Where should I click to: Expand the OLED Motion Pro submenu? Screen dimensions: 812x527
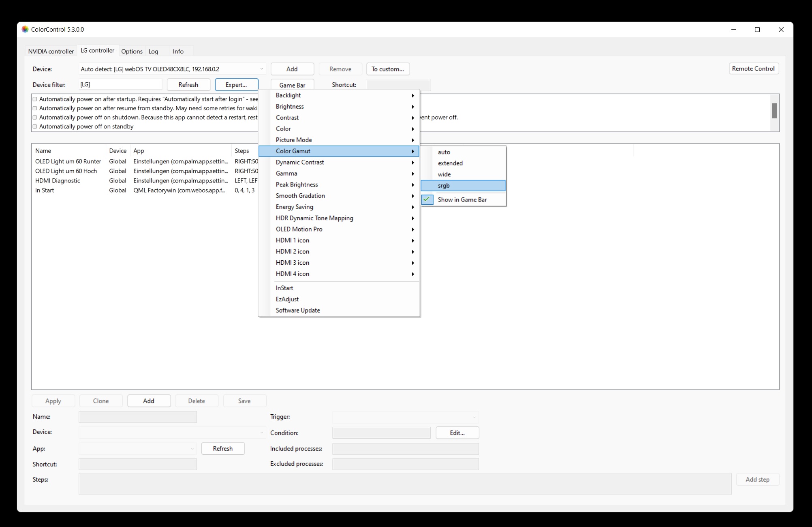click(x=339, y=229)
